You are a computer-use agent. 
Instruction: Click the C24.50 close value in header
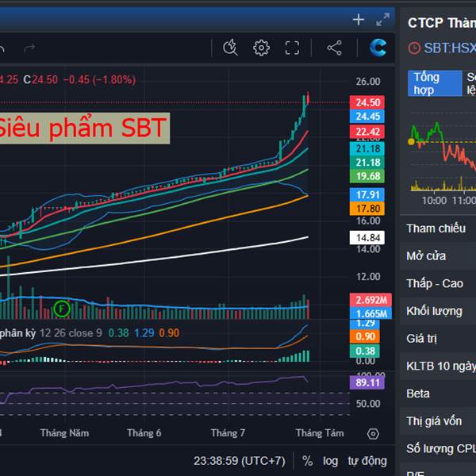coord(40,79)
